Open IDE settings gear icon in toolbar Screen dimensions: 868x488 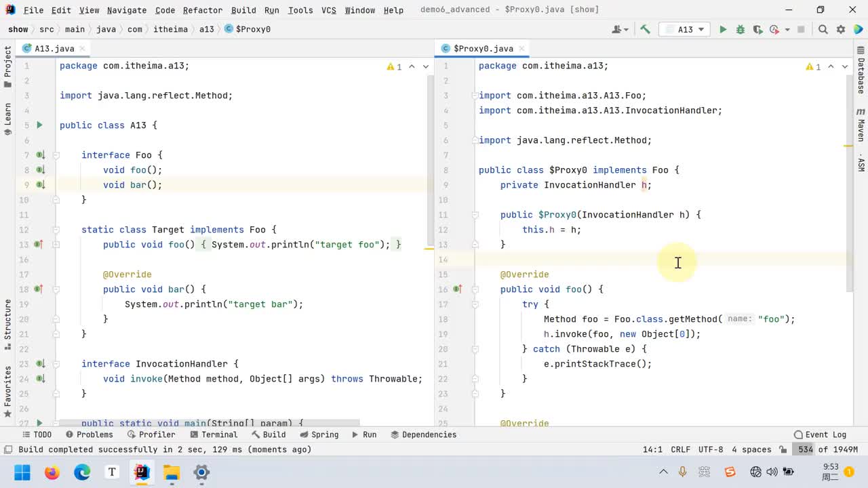(841, 29)
